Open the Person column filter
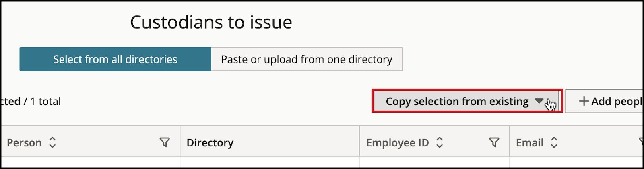This screenshot has height=169, width=644. (165, 142)
